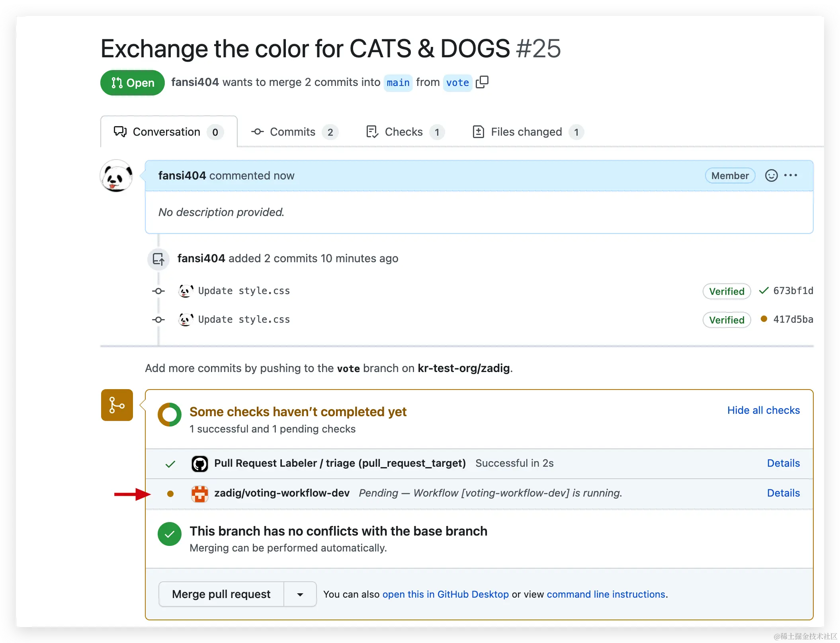Viewport: 840px width, 643px height.
Task: Click the copy branch name icon
Action: tap(482, 82)
